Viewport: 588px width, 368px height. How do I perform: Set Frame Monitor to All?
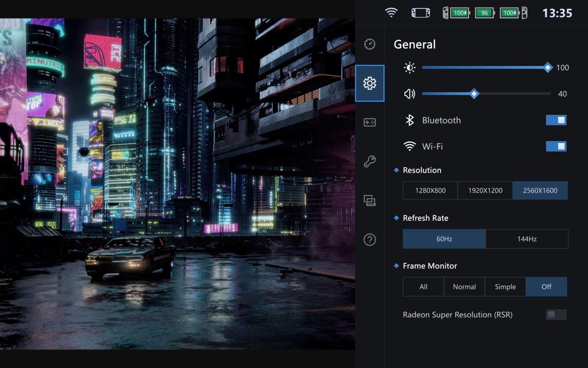pos(423,287)
